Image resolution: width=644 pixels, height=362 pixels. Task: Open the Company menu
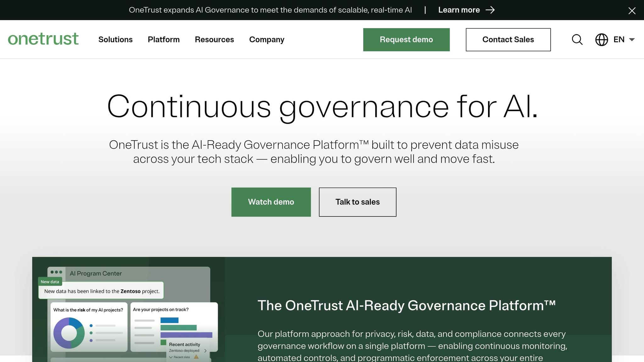tap(266, 40)
